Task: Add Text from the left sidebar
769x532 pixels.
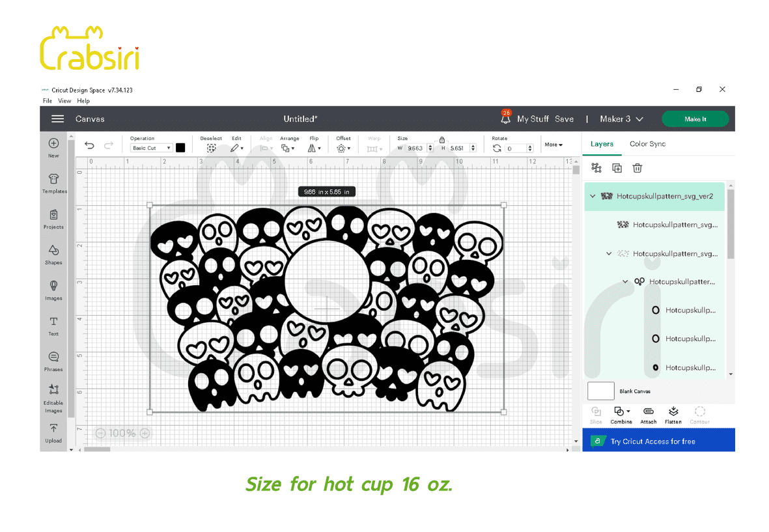Action: 54,325
